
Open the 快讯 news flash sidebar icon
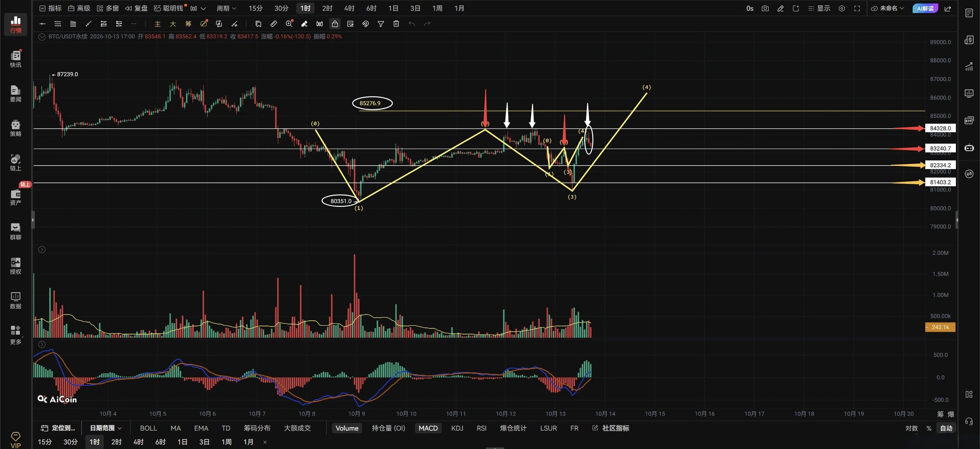click(16, 59)
